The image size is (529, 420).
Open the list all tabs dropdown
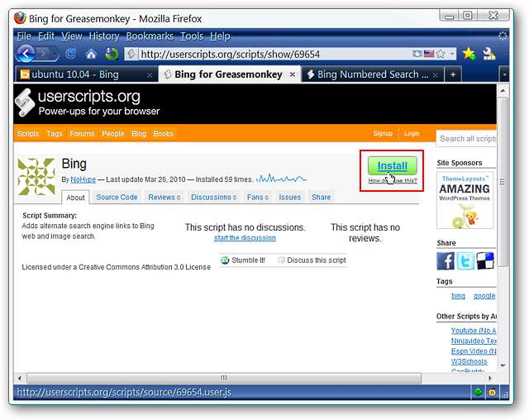pos(504,74)
